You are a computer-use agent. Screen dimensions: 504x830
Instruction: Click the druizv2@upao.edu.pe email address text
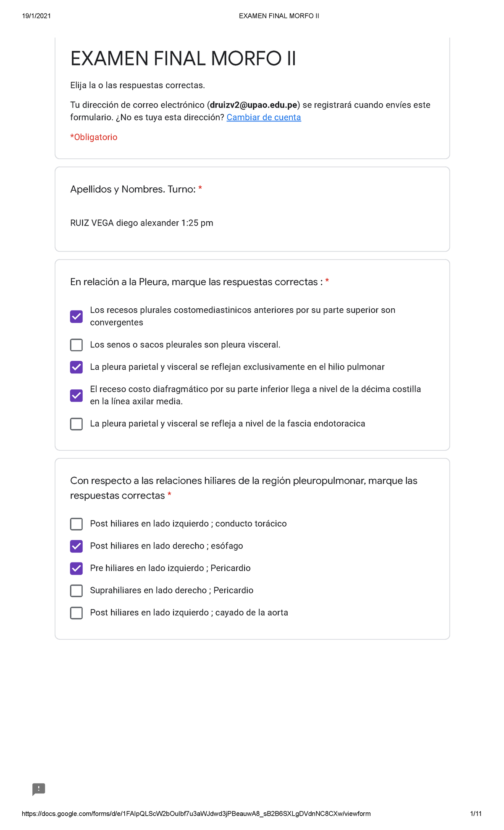[x=254, y=105]
